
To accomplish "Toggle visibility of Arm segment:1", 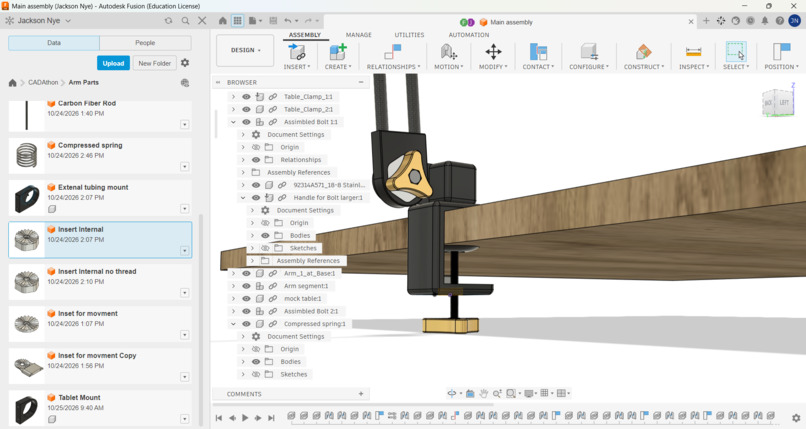I will coord(246,286).
